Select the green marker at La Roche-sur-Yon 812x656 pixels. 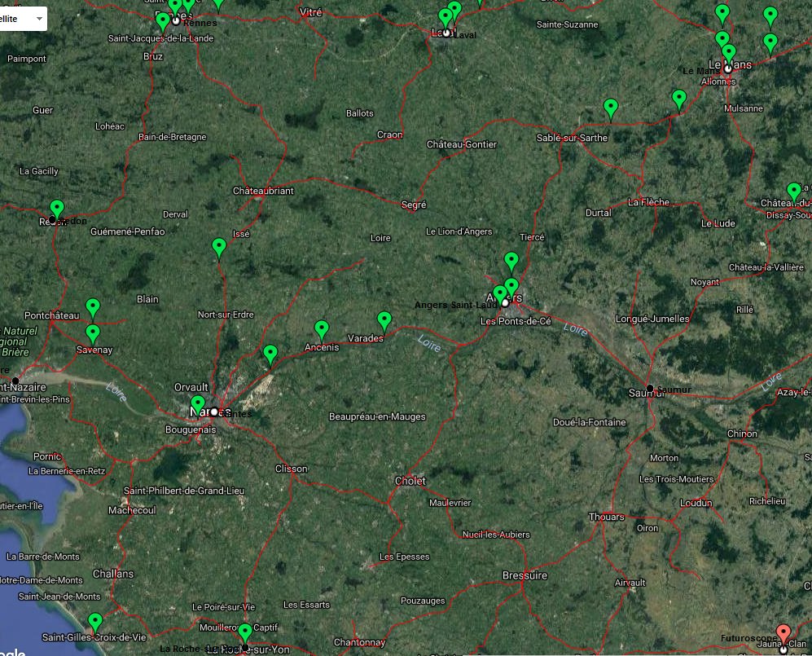pos(245,634)
